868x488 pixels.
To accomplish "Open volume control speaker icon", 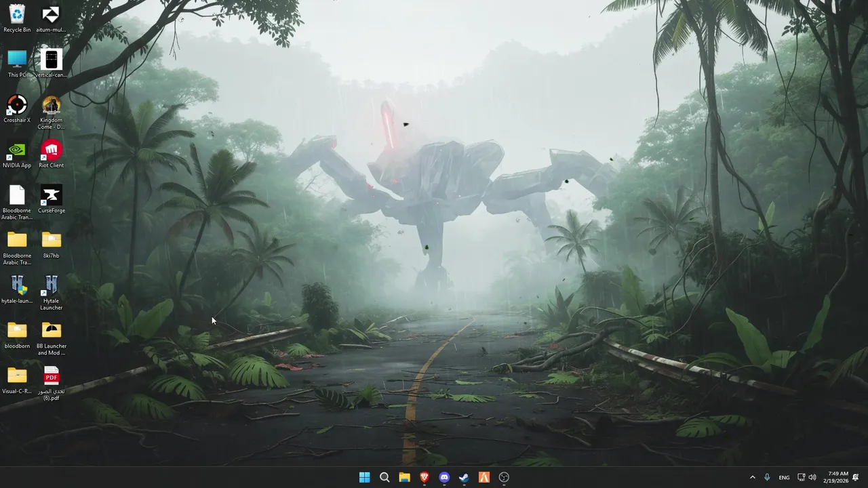I will pyautogui.click(x=812, y=477).
